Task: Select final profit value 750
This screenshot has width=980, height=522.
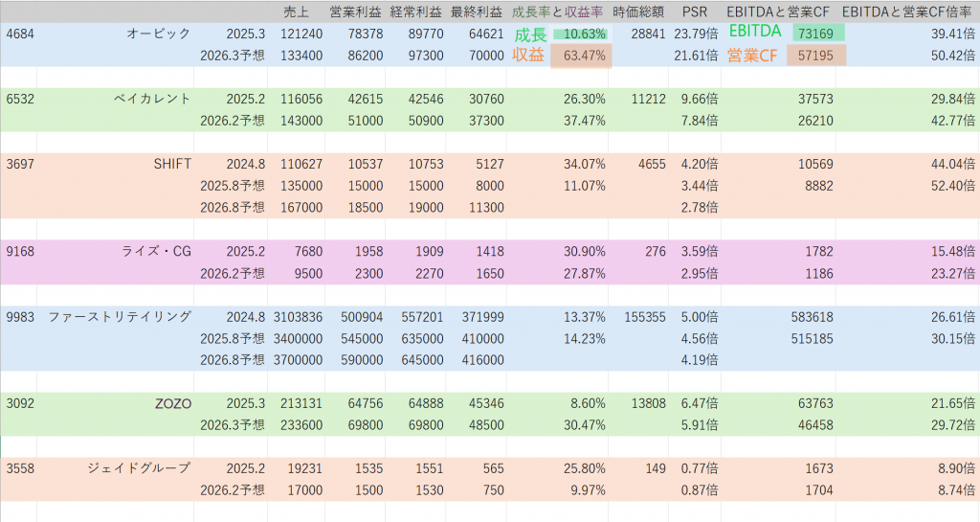Action: click(494, 490)
